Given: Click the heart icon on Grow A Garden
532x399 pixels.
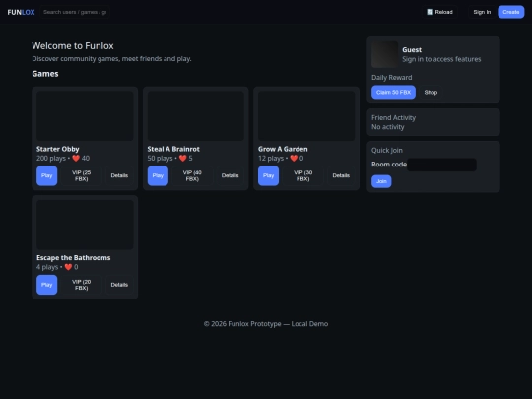Looking at the screenshot, I should click(294, 158).
